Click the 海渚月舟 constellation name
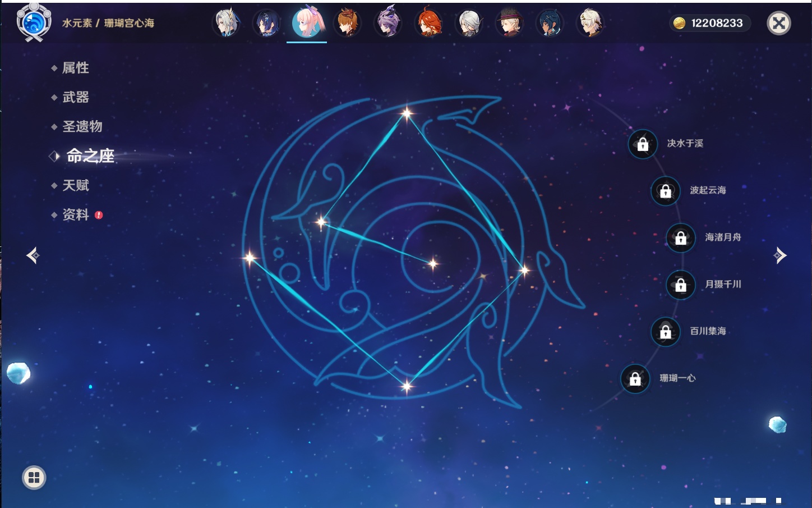The image size is (812, 508). coord(723,237)
